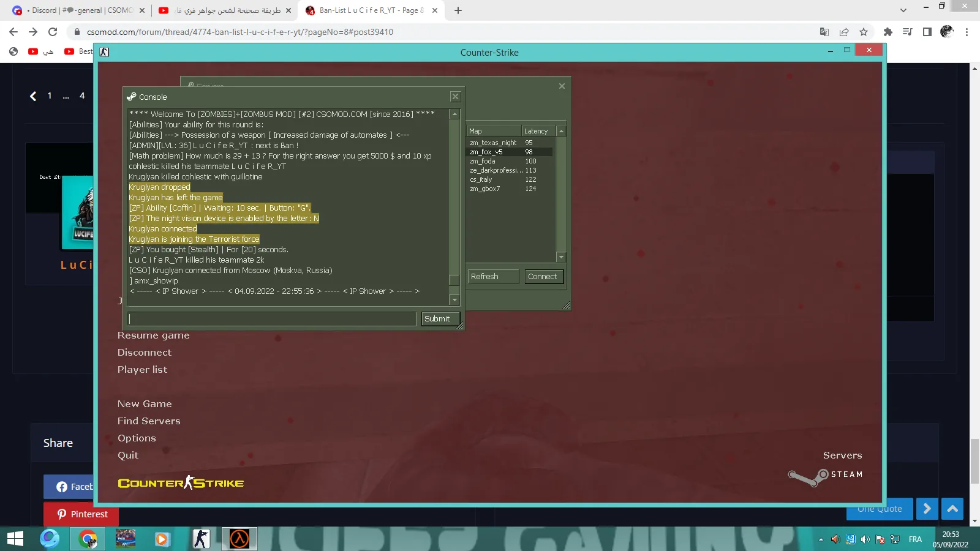This screenshot has width=980, height=551.
Task: Select the zm_foda server row
Action: pyautogui.click(x=510, y=161)
